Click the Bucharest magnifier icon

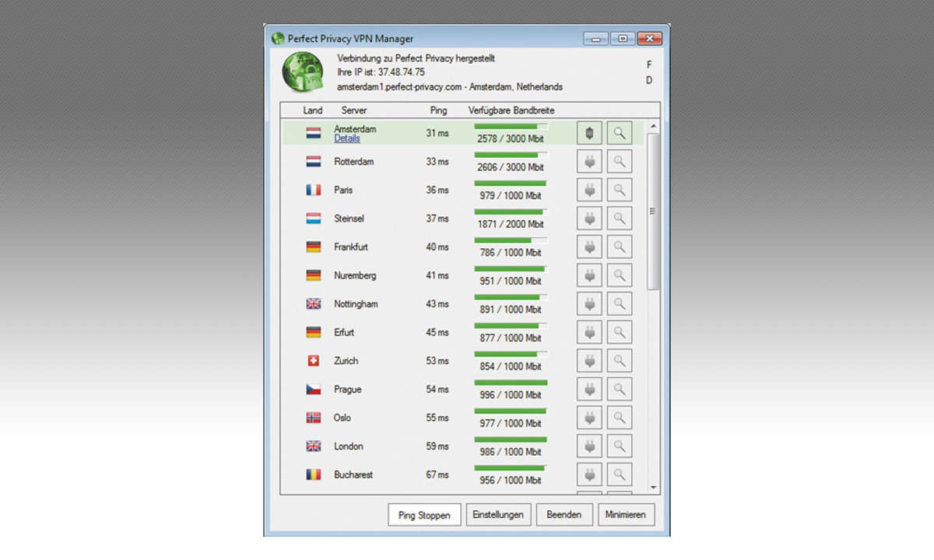620,474
